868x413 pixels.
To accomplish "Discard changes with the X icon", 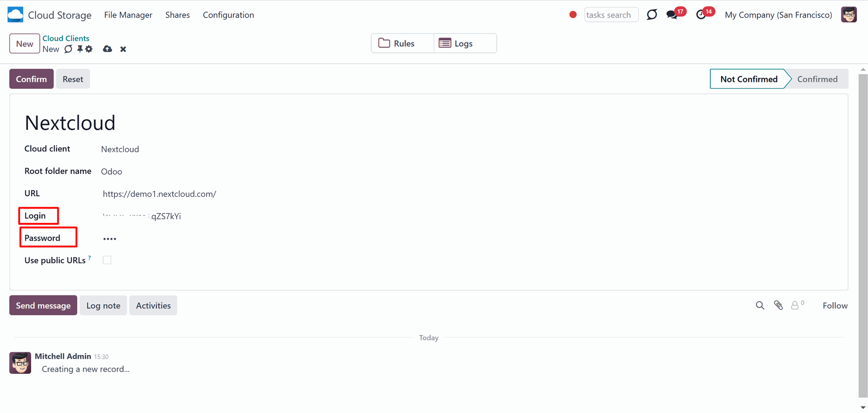I will [123, 49].
